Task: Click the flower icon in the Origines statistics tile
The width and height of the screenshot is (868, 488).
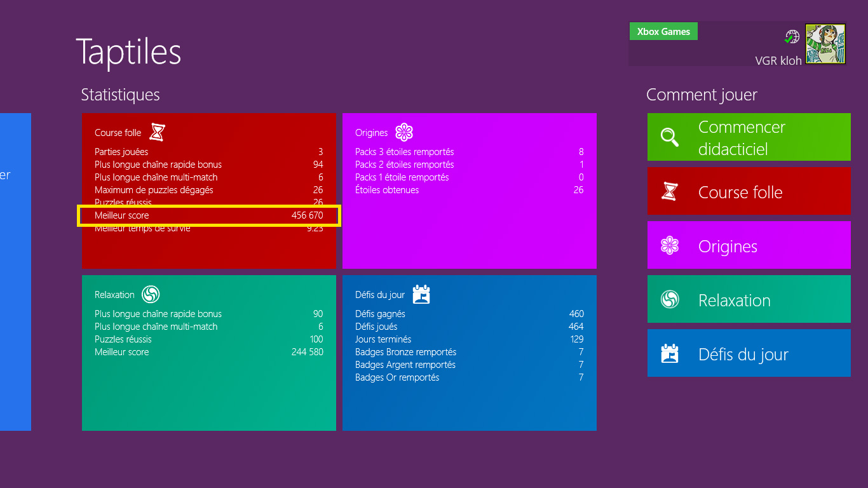Action: [404, 132]
